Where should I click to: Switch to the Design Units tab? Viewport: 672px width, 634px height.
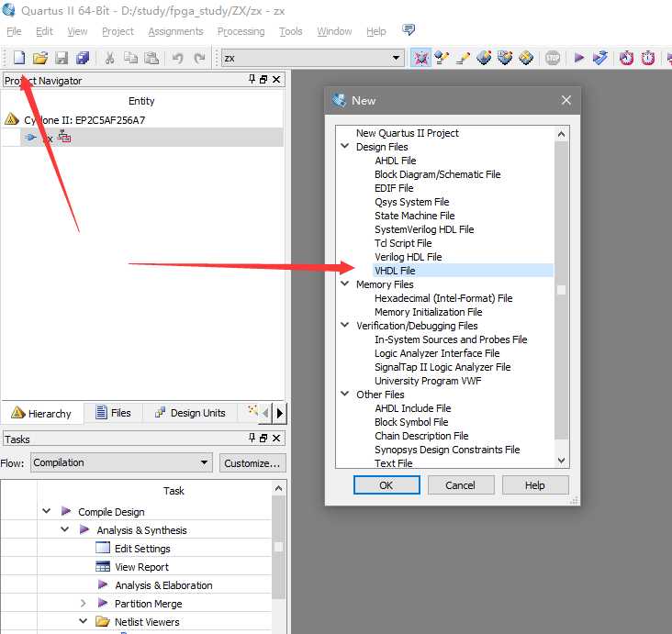pos(190,413)
